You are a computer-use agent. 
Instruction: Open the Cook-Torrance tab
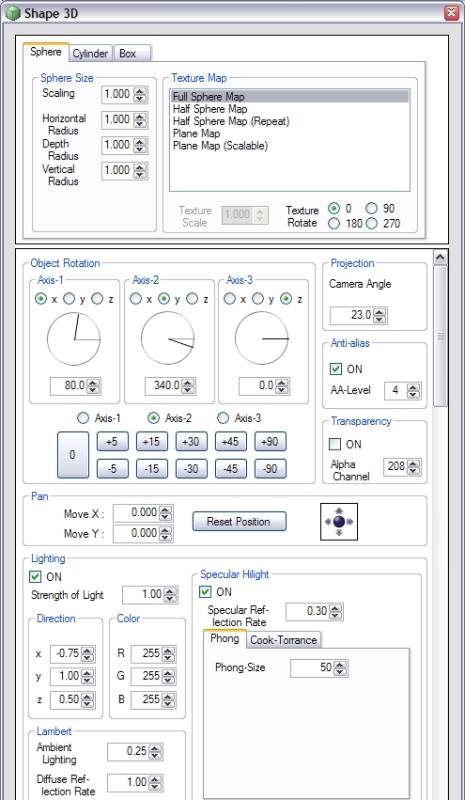coord(284,640)
